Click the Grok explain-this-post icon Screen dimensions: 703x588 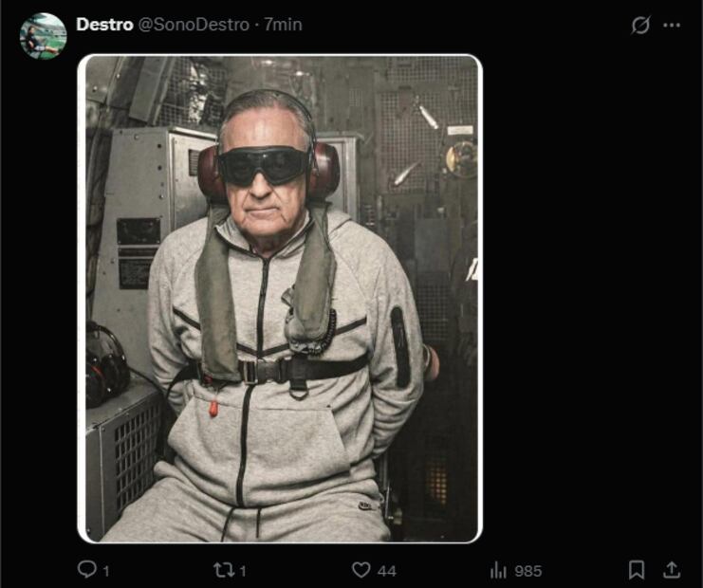pos(640,26)
